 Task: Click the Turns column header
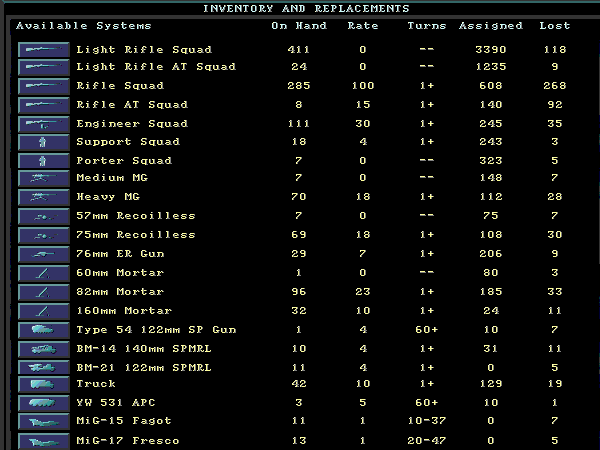(427, 26)
